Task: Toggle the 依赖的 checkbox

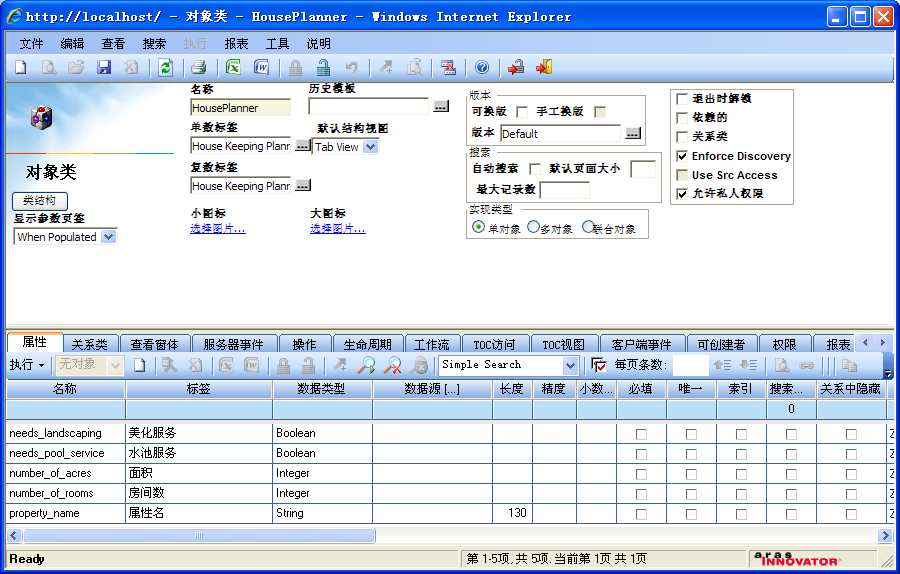Action: tap(682, 118)
